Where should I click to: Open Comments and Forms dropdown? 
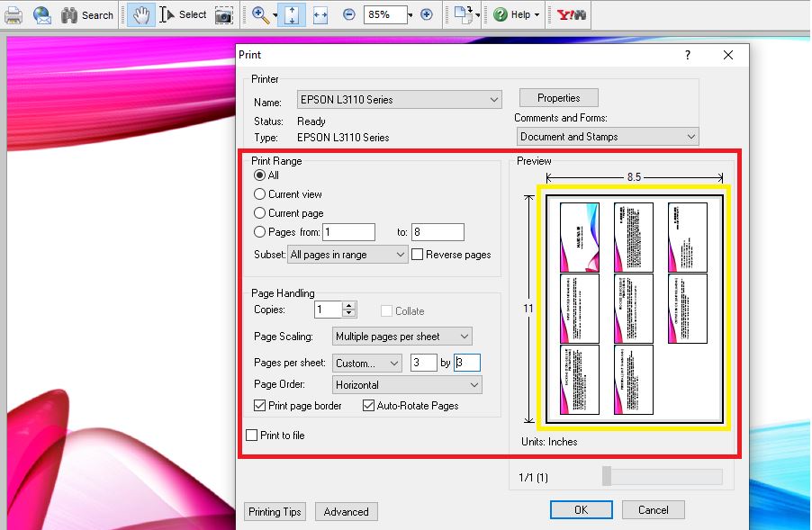pyautogui.click(x=608, y=137)
